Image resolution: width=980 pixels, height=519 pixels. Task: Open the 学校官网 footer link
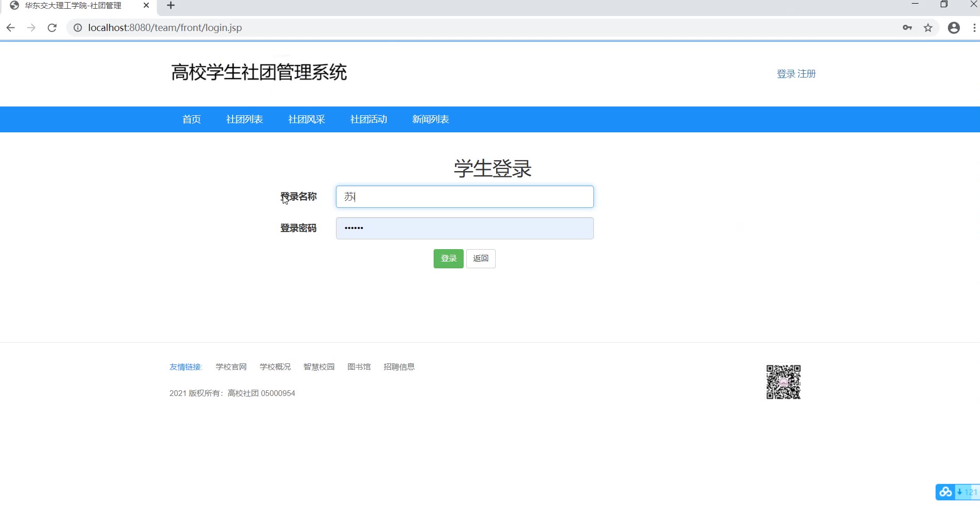pyautogui.click(x=231, y=367)
